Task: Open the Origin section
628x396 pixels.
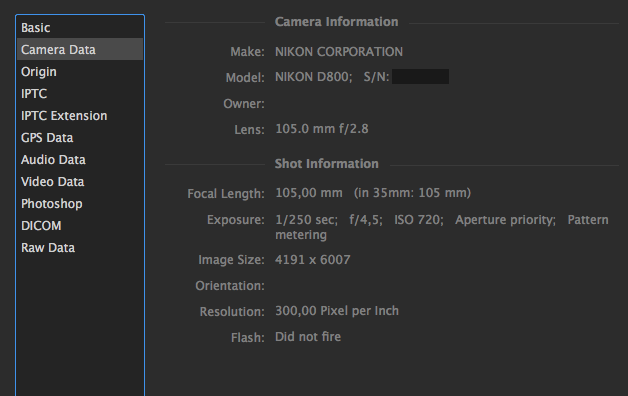Action: tap(80, 72)
